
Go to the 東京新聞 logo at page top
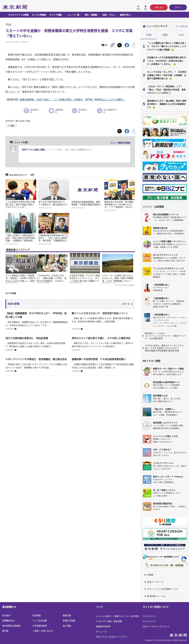(x=15, y=7)
